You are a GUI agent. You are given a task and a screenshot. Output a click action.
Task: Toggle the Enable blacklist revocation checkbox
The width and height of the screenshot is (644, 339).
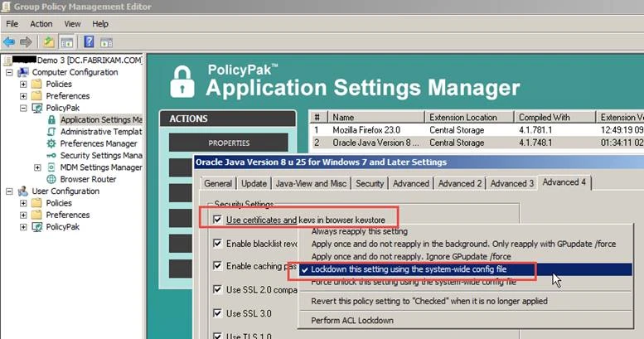point(218,243)
